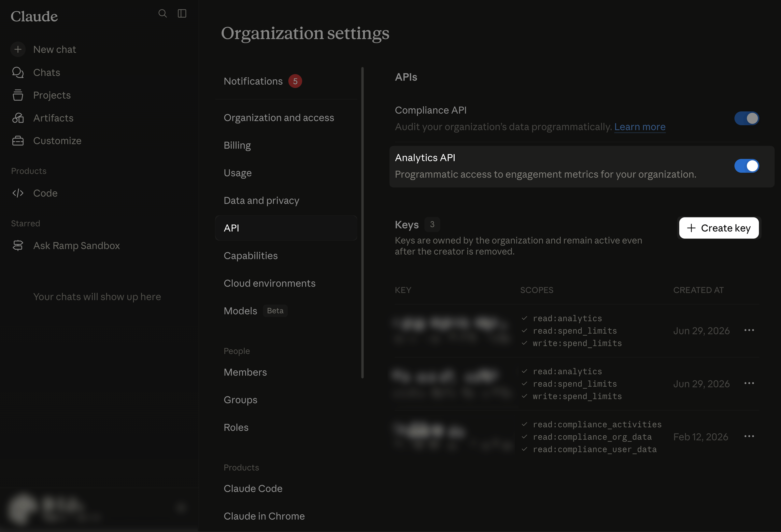Viewport: 781px width, 532px height.
Task: Open Cloud environments settings
Action: 286,283
